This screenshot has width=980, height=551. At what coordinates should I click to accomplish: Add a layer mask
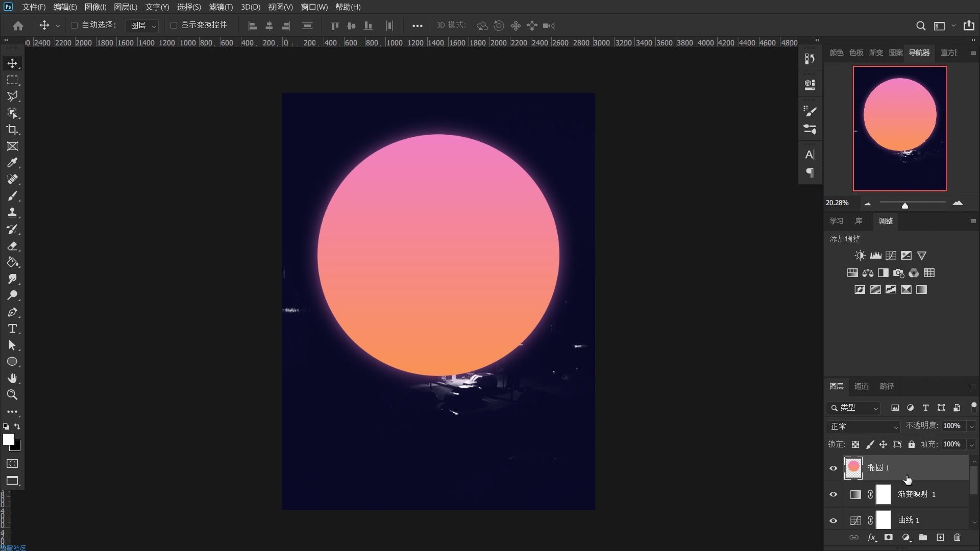[889, 537]
